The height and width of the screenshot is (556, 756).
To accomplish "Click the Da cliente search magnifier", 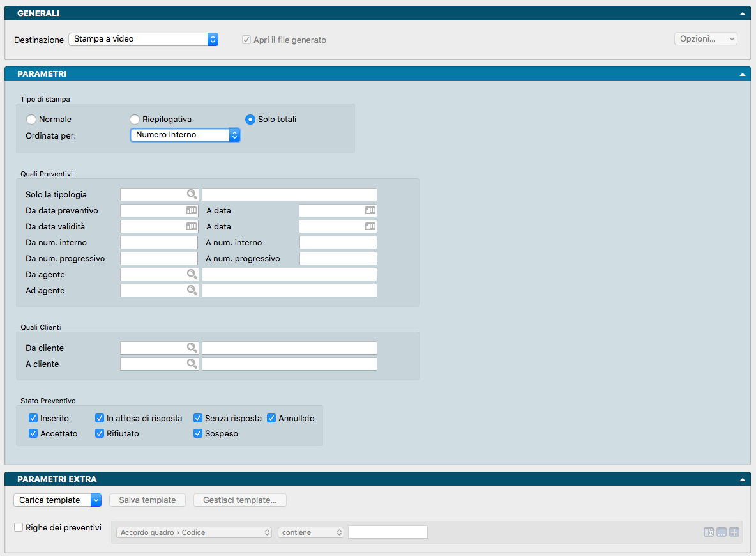I will click(x=192, y=348).
